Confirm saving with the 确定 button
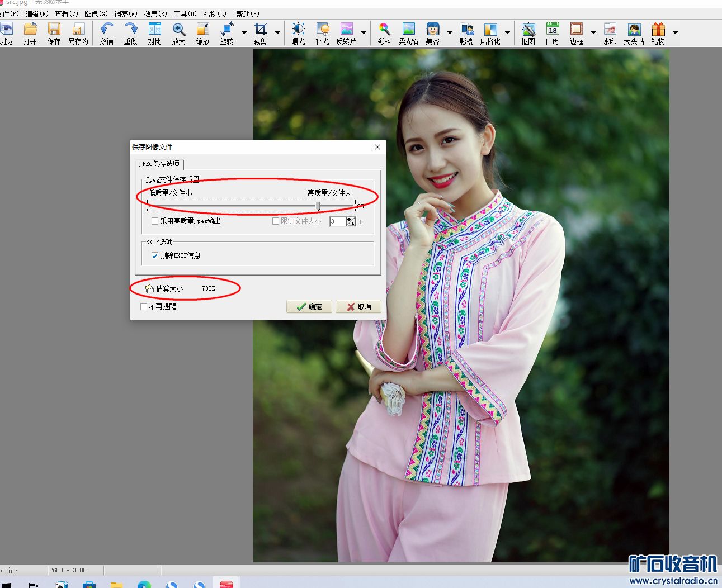The width and height of the screenshot is (722, 588). pyautogui.click(x=309, y=306)
